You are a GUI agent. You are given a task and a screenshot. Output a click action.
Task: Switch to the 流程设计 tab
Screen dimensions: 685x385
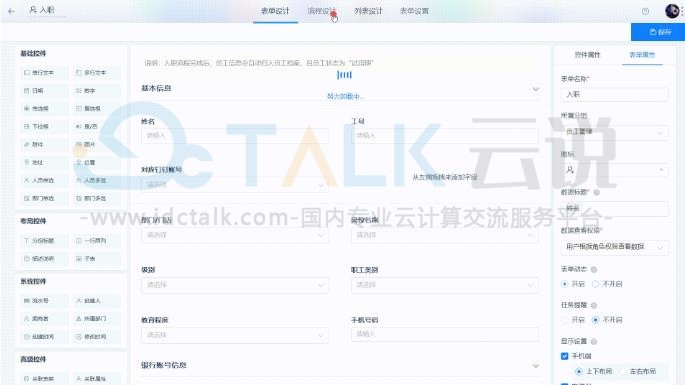322,11
